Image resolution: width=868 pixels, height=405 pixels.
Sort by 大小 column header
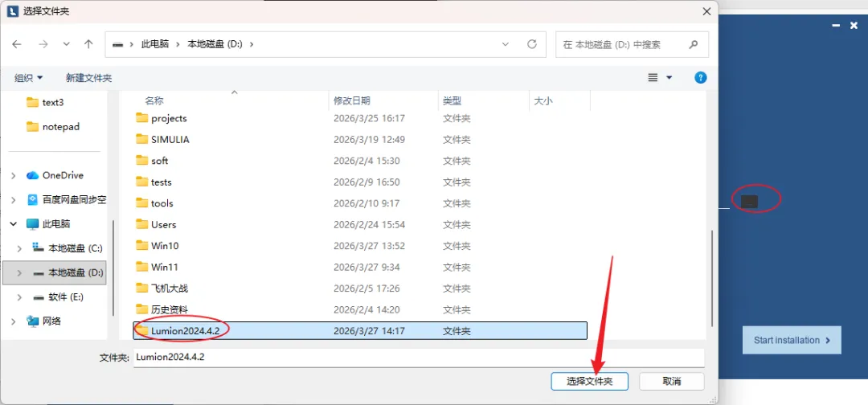[543, 100]
